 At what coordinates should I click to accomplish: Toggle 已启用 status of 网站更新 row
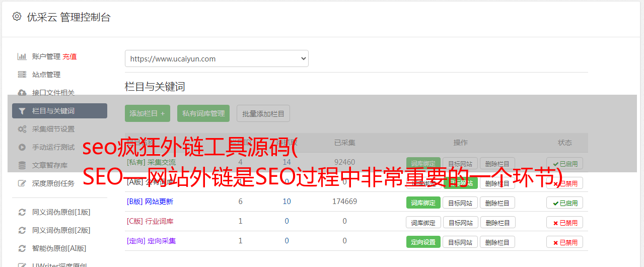click(x=565, y=203)
